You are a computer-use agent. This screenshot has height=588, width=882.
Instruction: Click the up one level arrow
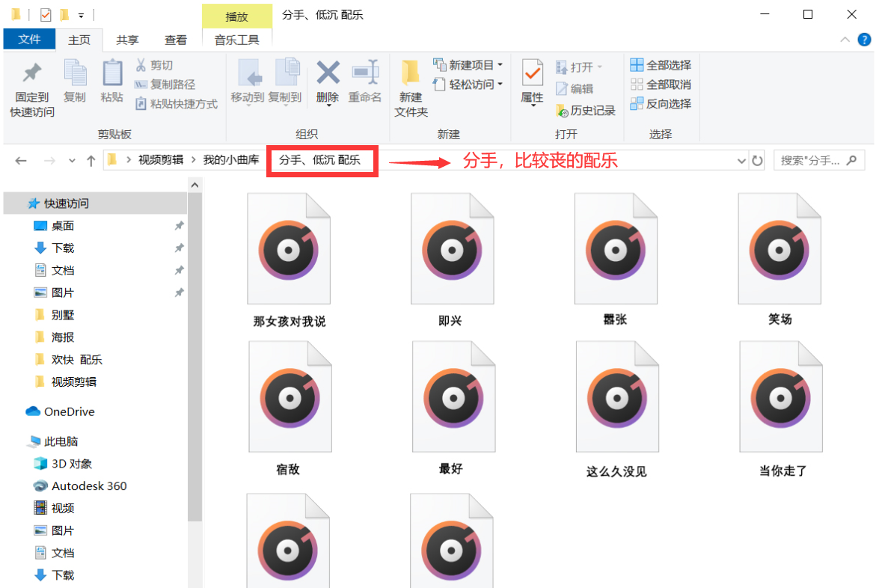coord(91,161)
